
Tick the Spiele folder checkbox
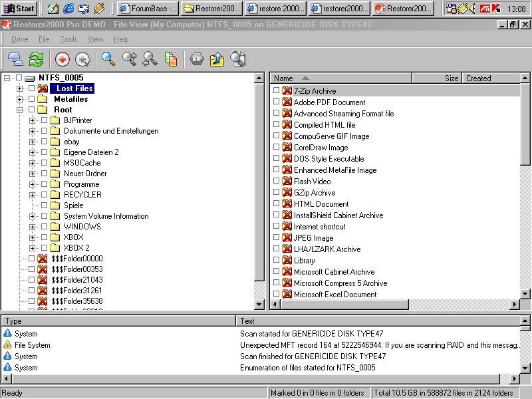(44, 205)
